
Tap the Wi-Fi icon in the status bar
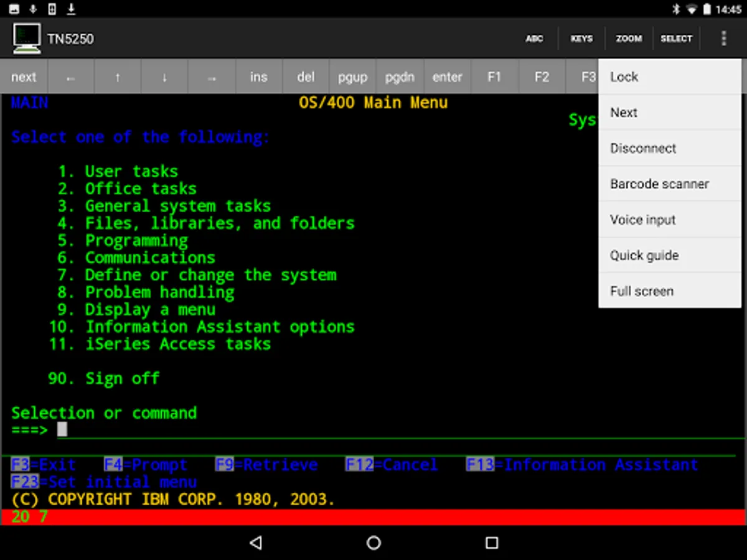click(691, 9)
